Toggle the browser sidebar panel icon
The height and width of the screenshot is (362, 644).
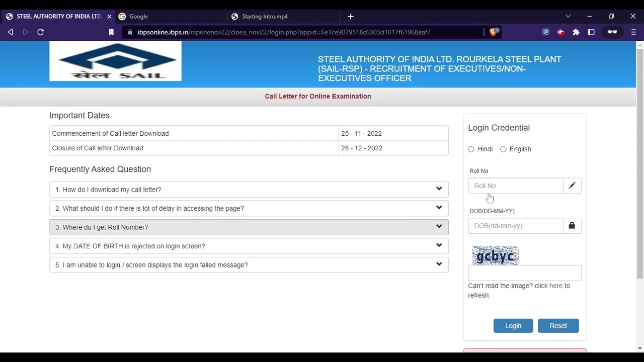[x=591, y=32]
